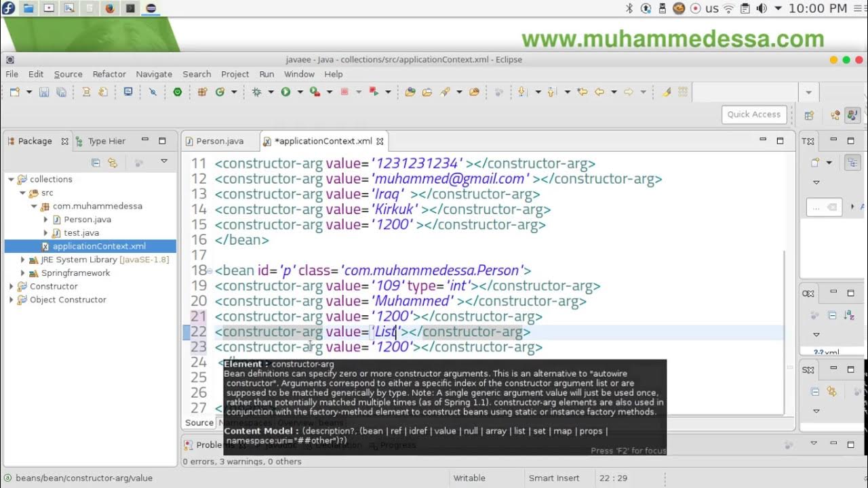Click the Next Annotation toolbar icon
Screen dimensions: 868x488
point(522,92)
